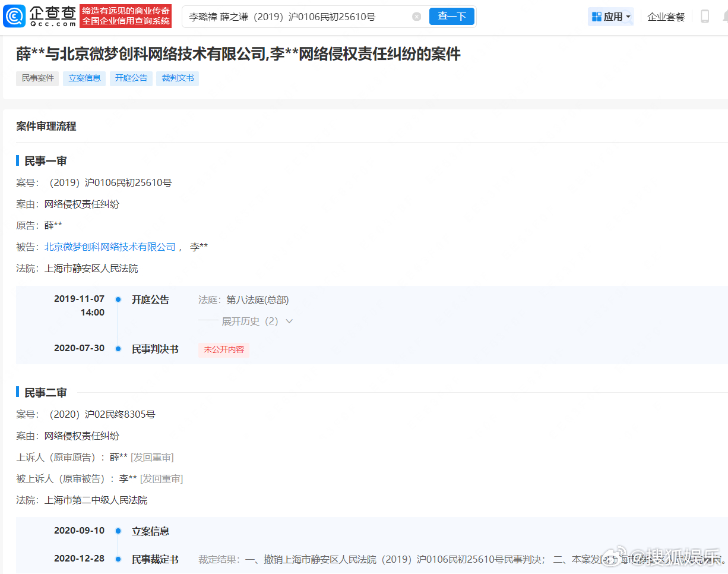728x574 pixels.
Task: Click the 查一下 search button
Action: [x=452, y=17]
